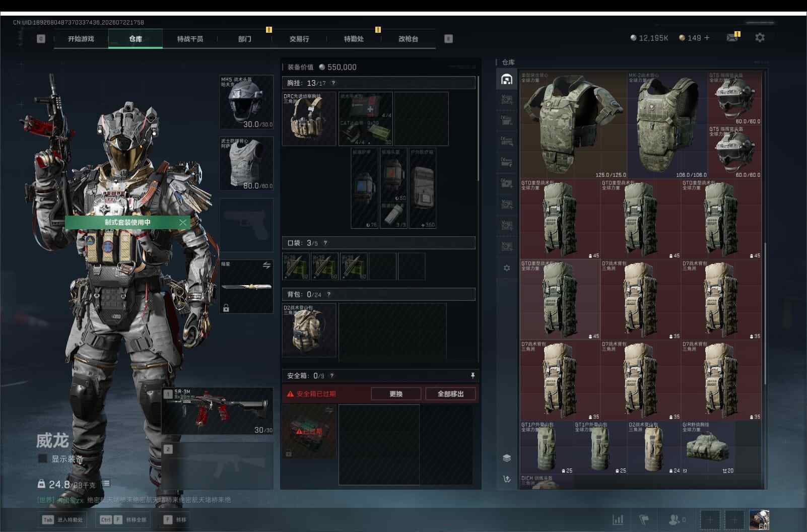807x532 pixels.
Task: Show help for 背包 capacity
Action: click(329, 294)
